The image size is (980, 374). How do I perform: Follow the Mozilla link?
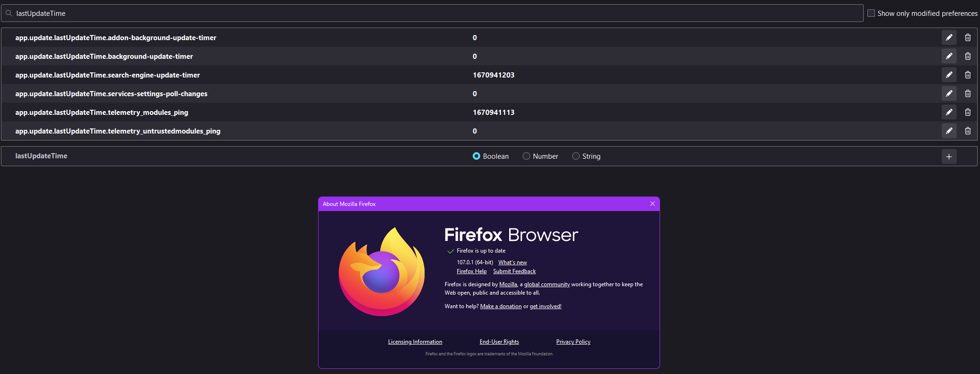coord(508,284)
